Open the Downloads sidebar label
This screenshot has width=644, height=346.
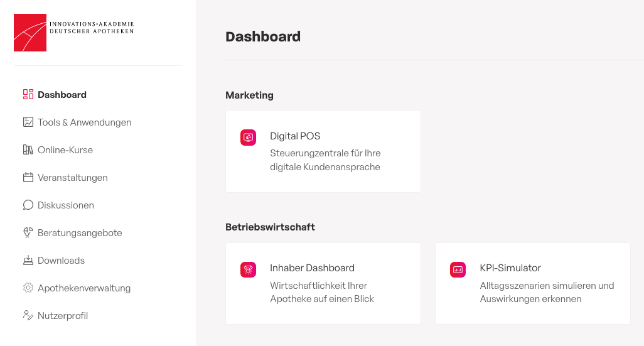(61, 261)
